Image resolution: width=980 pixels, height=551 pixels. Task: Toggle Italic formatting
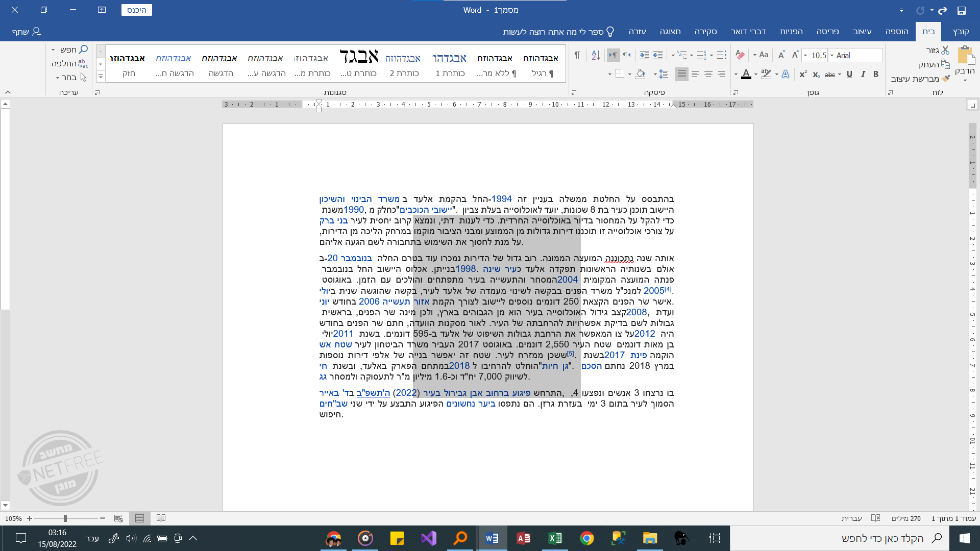863,74
